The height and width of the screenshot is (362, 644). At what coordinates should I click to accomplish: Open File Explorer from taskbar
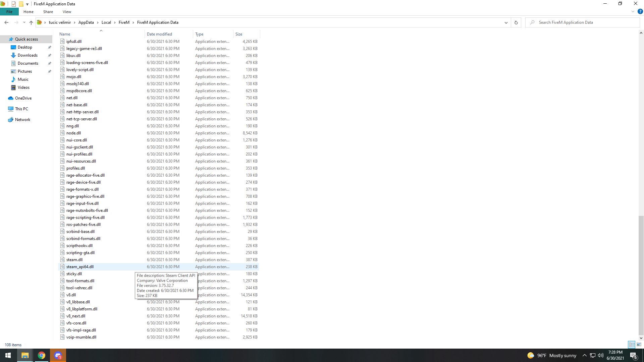tap(25, 355)
